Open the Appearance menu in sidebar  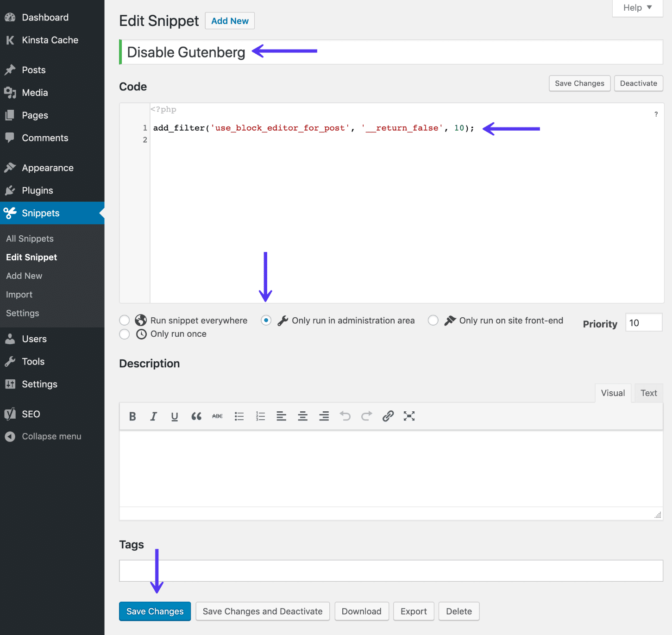[47, 168]
